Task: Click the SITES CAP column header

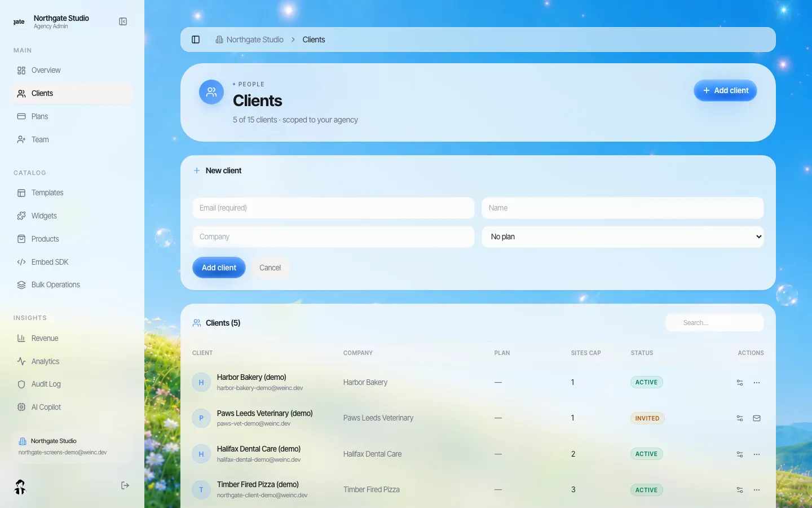Action: [586, 353]
